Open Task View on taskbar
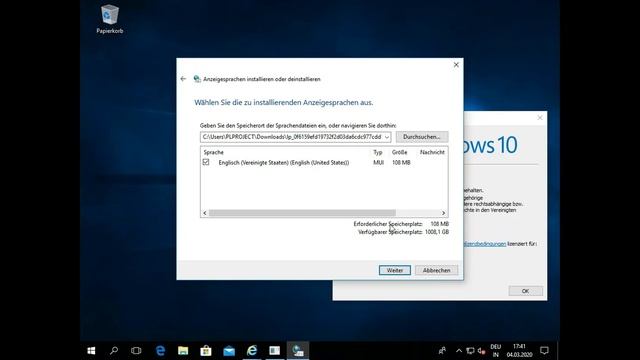This screenshot has height=360, width=640. point(136,351)
